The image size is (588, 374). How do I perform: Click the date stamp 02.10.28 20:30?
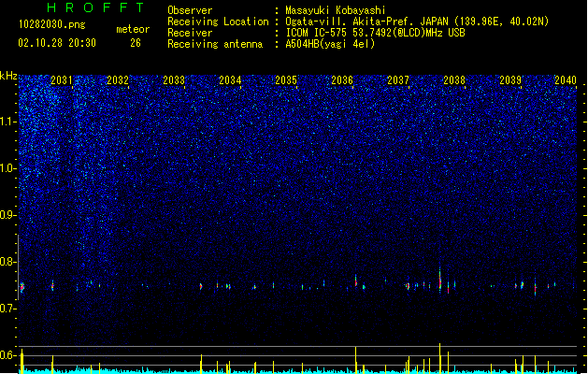pyautogui.click(x=57, y=43)
